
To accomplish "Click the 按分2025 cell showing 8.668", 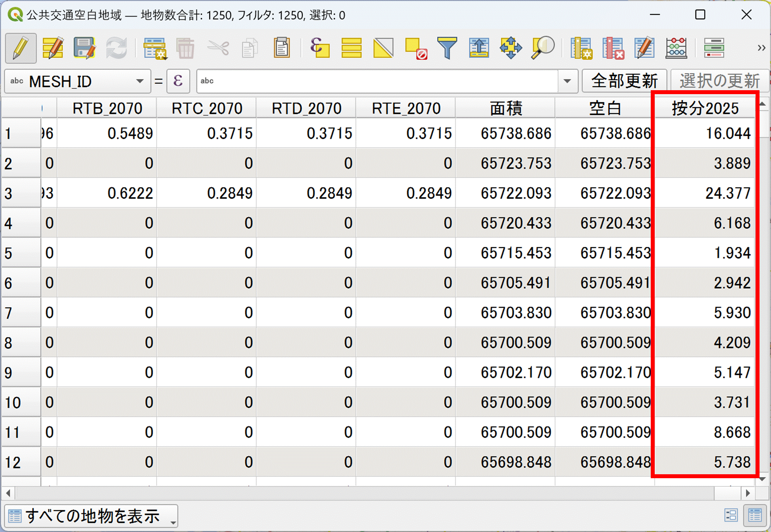I will 705,432.
